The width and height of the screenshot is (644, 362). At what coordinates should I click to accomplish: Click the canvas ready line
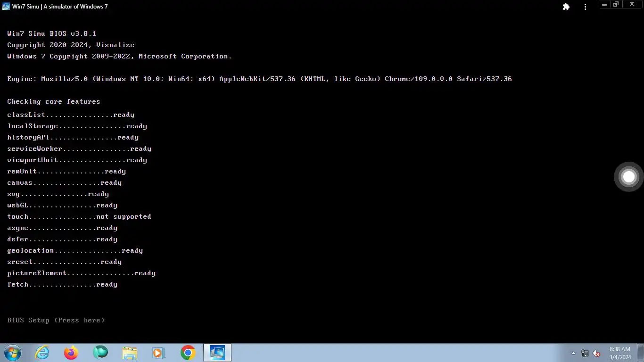65,182
